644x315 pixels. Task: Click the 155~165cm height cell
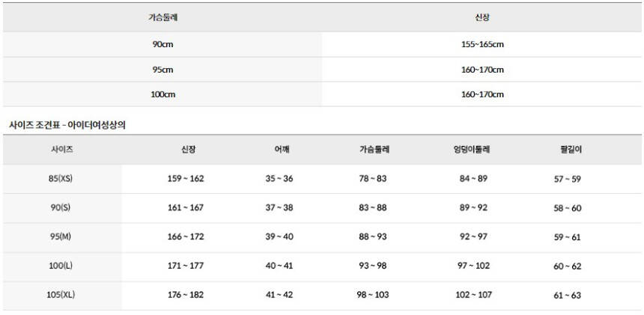(x=482, y=44)
